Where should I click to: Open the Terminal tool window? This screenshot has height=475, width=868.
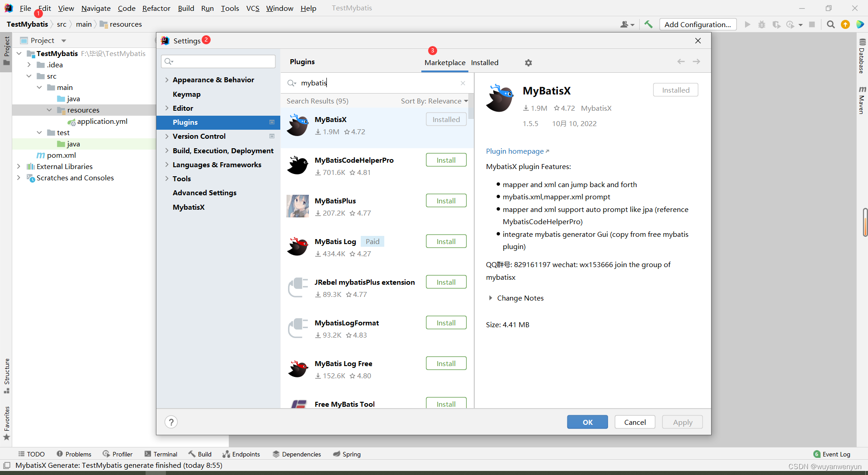160,454
